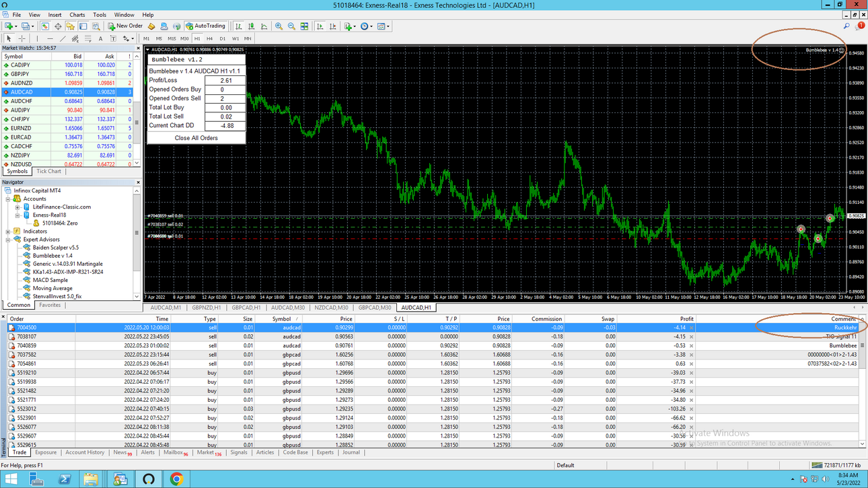The height and width of the screenshot is (488, 868).
Task: Open Chrome from the taskbar
Action: pos(176,479)
